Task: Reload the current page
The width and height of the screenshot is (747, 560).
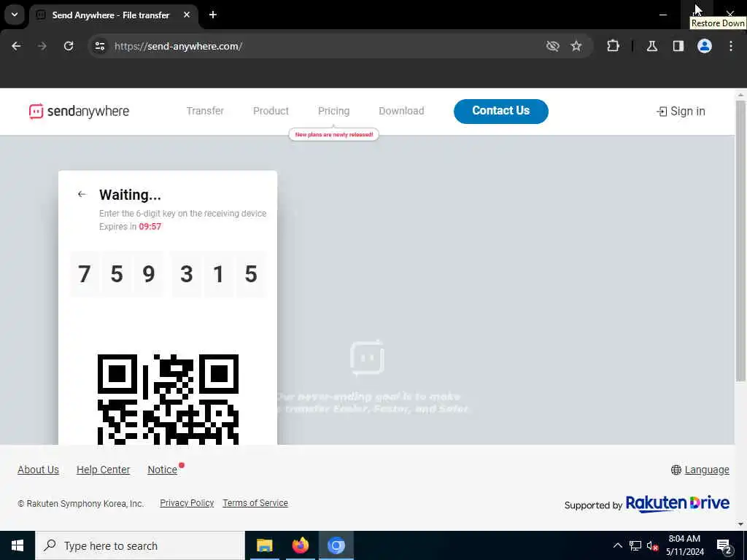Action: 69,46
